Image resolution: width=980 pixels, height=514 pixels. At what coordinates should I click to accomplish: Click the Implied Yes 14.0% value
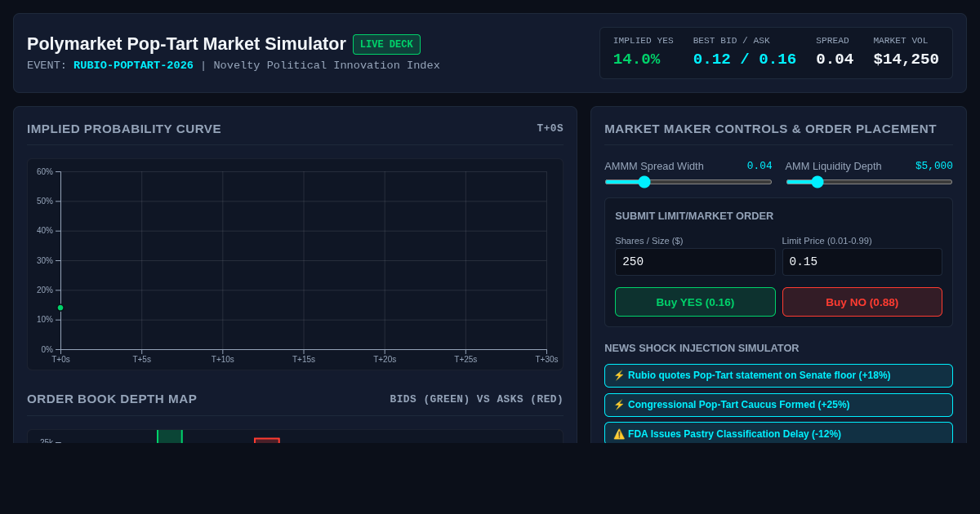636,60
